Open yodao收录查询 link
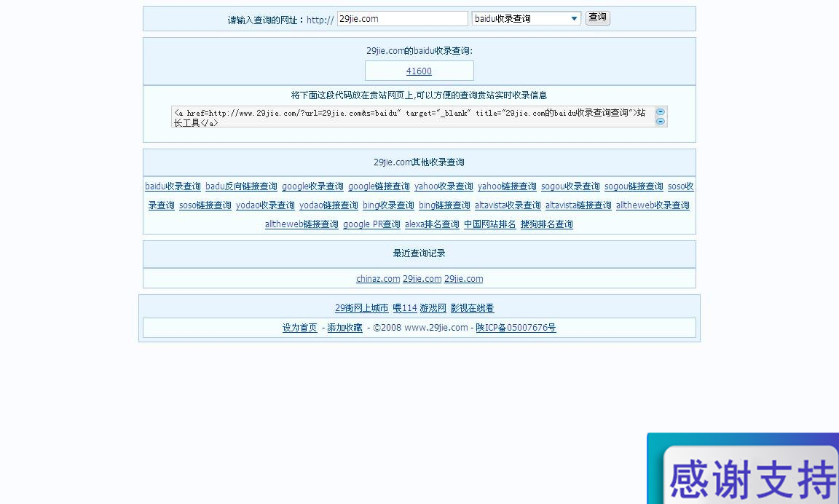The width and height of the screenshot is (839, 504). point(265,205)
